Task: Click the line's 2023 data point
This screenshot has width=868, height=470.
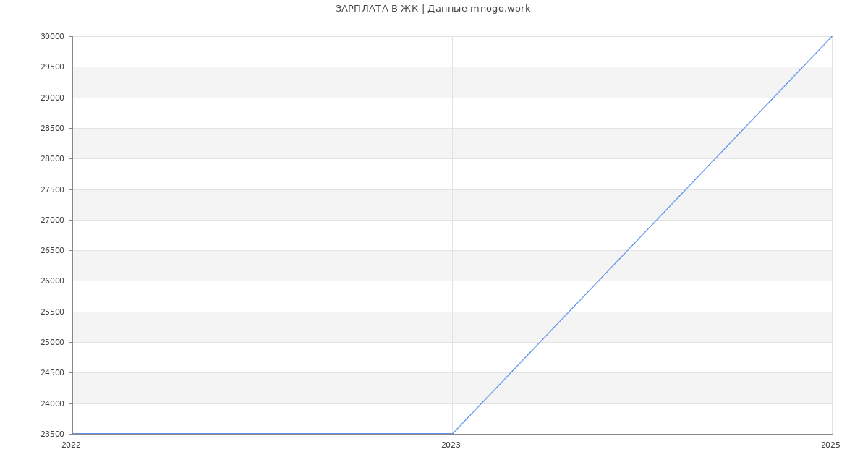Action: 452,434
